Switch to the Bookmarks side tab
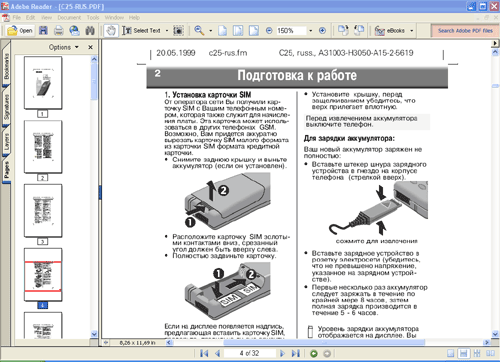500x362 pixels. pyautogui.click(x=6, y=66)
